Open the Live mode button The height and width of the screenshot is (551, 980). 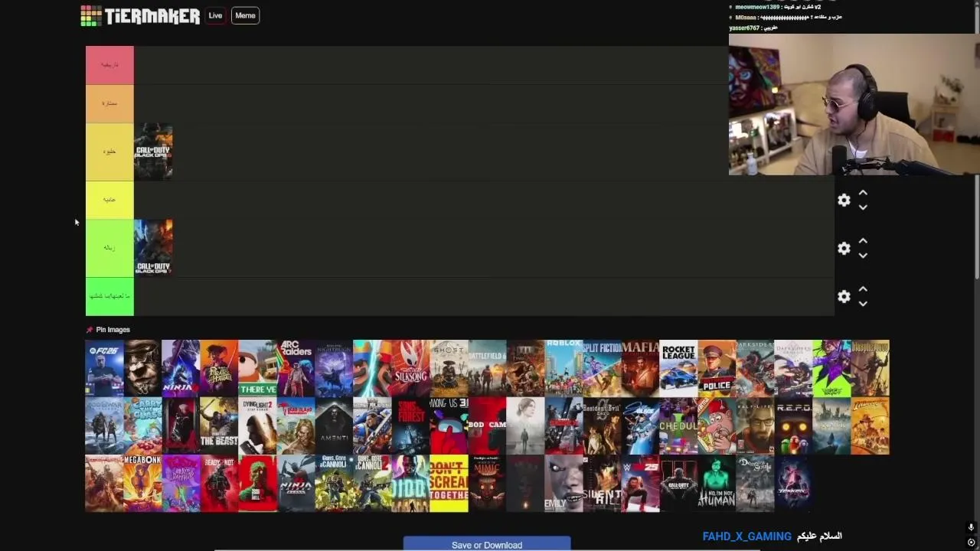[x=215, y=15]
